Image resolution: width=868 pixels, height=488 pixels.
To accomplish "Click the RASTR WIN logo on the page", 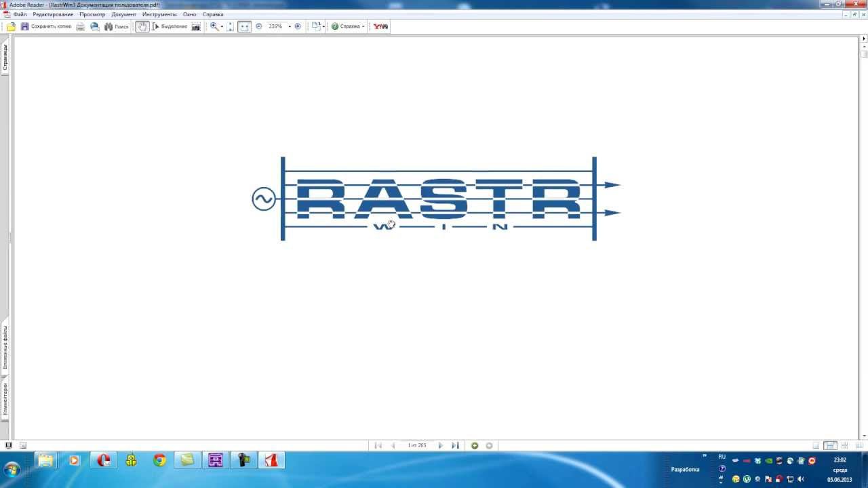I will [435, 199].
